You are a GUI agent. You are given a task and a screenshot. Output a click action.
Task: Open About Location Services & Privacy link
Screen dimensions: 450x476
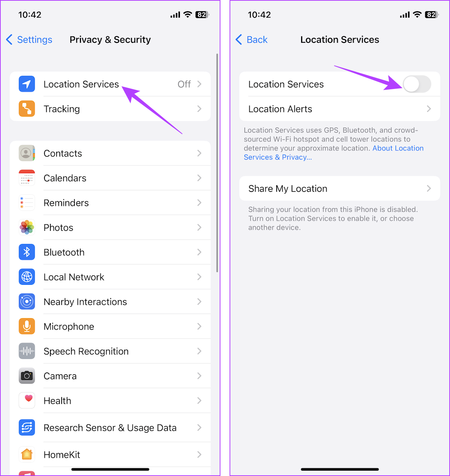point(334,153)
